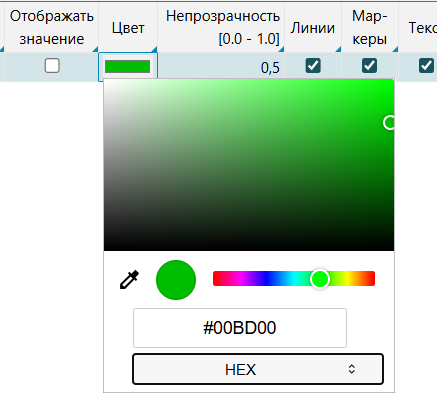Click corner triangle marker in Непрозрачность header

coord(281,49)
